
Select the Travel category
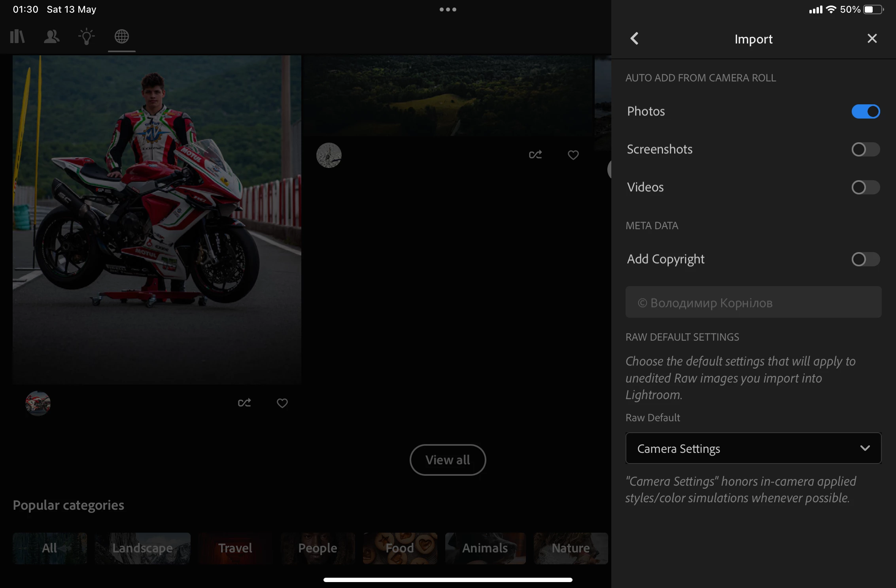tap(235, 548)
